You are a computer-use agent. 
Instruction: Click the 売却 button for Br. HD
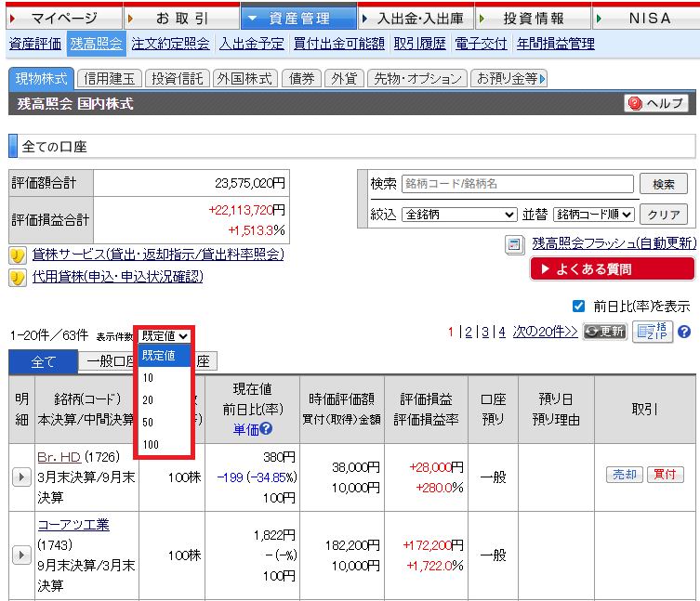coord(624,475)
